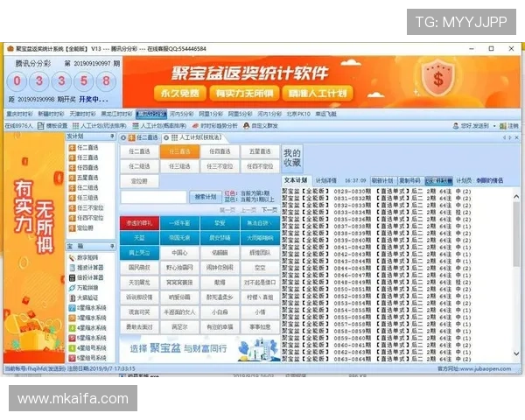The width and height of the screenshot is (525, 420).
Task: Open 时时彩趋势分析 toolbar item
Action: [x=215, y=126]
